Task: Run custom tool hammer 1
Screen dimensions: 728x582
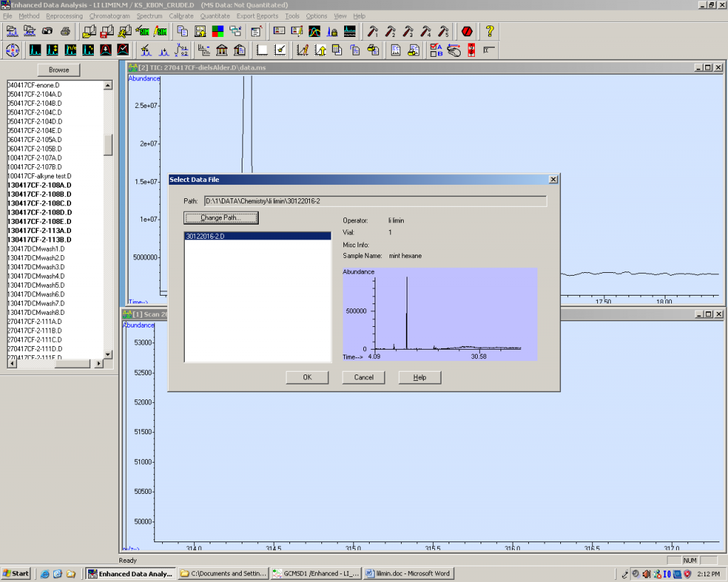Action: tap(373, 31)
